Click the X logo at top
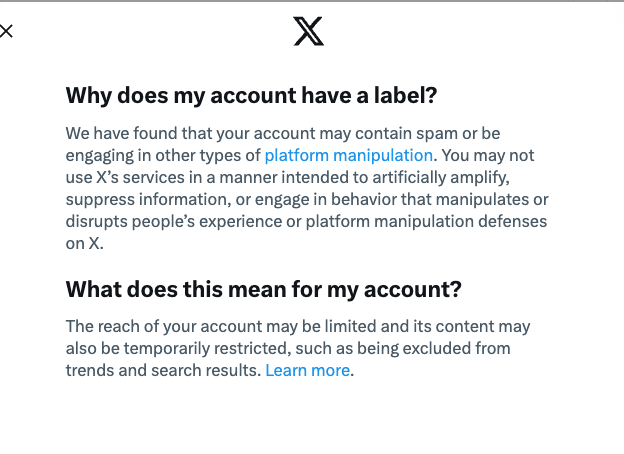Viewport: 624px width, 454px height. click(308, 31)
